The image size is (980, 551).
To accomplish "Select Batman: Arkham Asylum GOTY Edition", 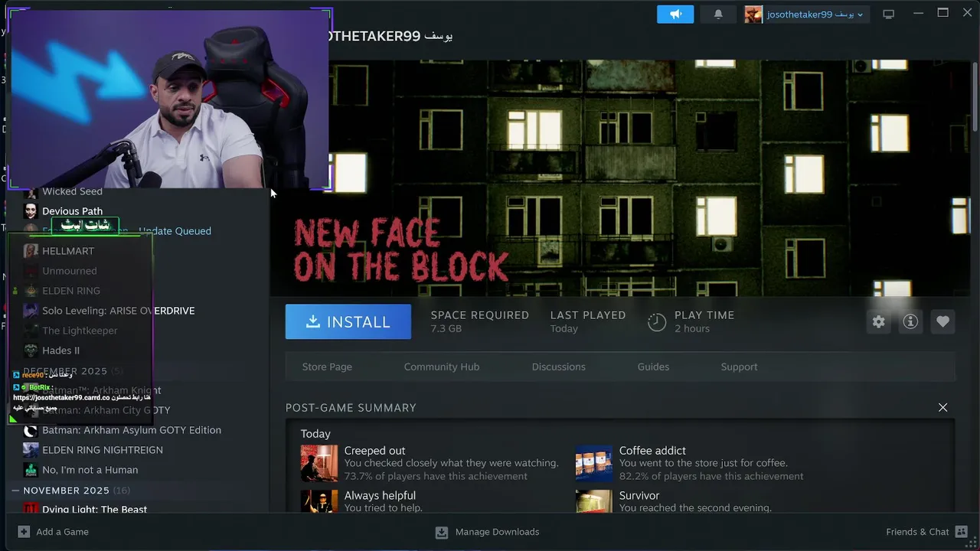I will click(132, 430).
